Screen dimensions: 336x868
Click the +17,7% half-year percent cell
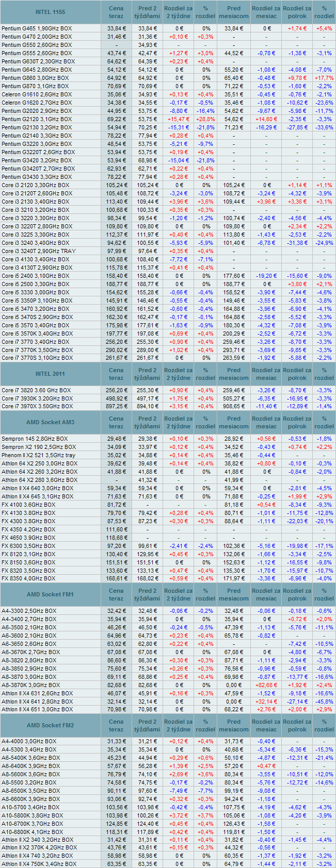(324, 78)
